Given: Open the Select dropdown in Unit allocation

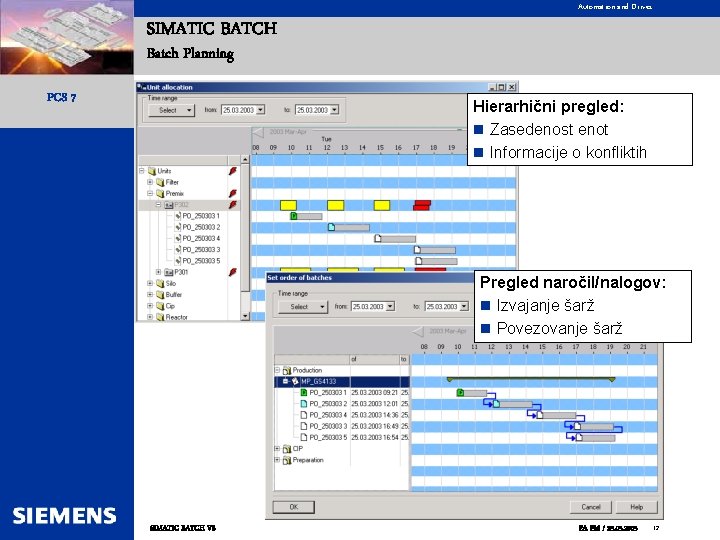Looking at the screenshot, I should tap(171, 110).
